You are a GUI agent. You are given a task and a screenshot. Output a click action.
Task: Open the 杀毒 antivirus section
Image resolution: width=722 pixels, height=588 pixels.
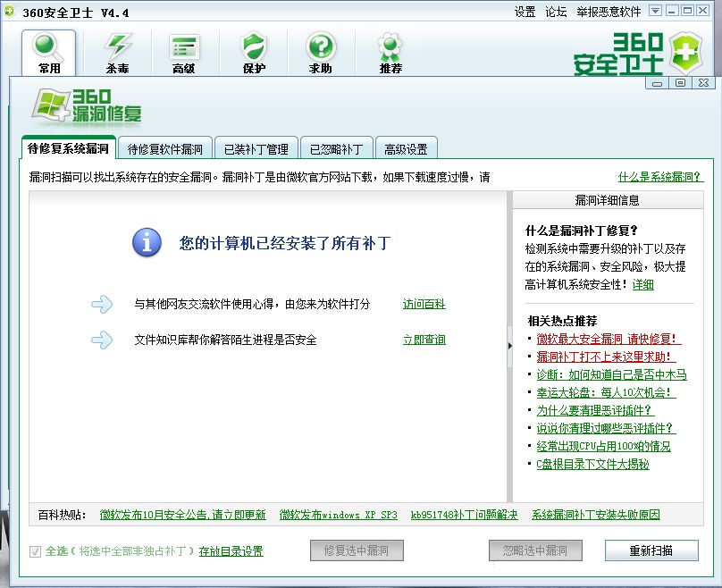click(117, 53)
